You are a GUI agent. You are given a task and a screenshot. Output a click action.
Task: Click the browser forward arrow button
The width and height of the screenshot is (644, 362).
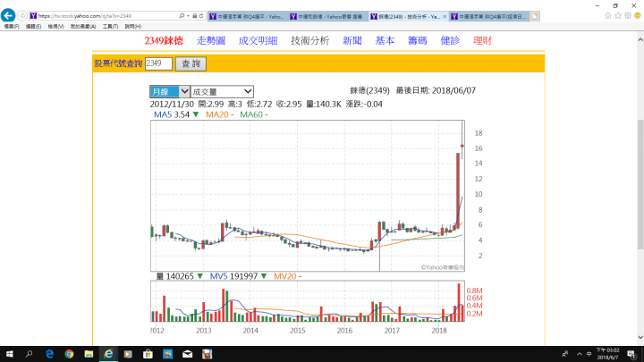(22, 15)
